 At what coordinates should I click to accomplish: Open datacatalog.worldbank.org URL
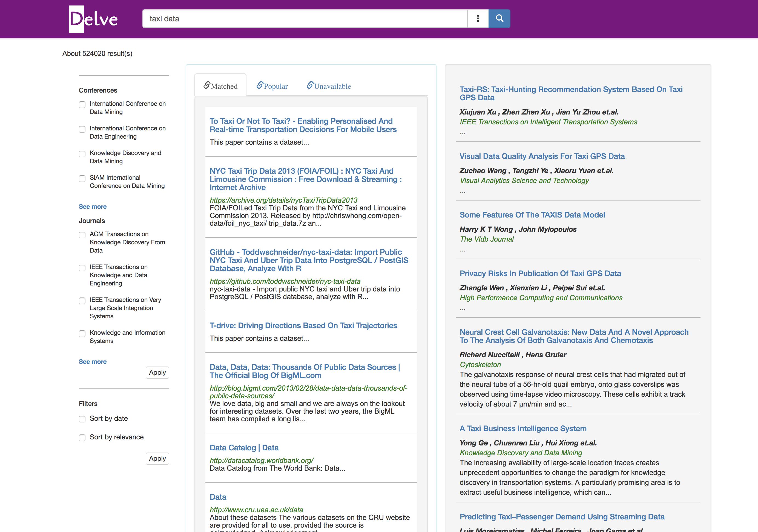(x=262, y=460)
